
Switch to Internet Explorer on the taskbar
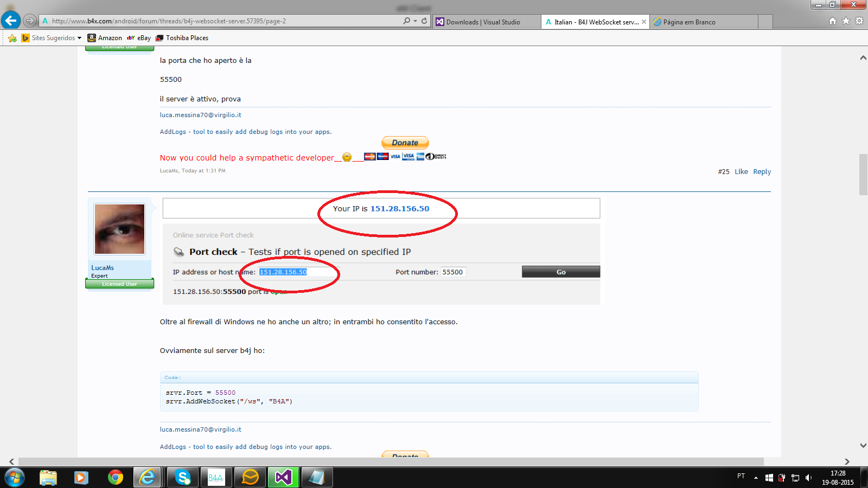(x=148, y=478)
